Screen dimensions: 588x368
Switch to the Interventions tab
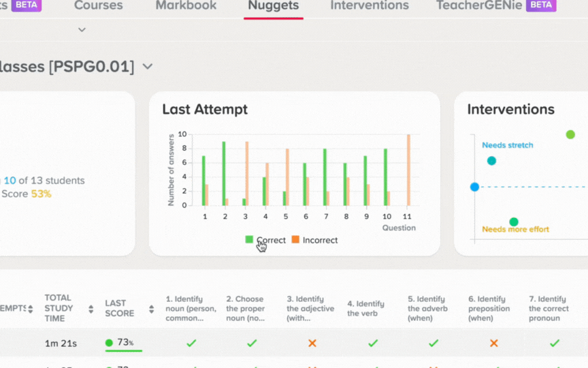(x=370, y=5)
